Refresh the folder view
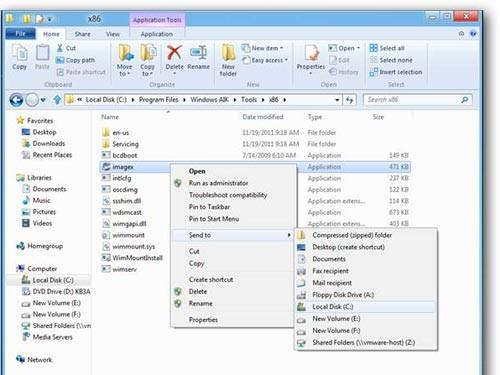The height and width of the screenshot is (375, 500). pyautogui.click(x=349, y=100)
